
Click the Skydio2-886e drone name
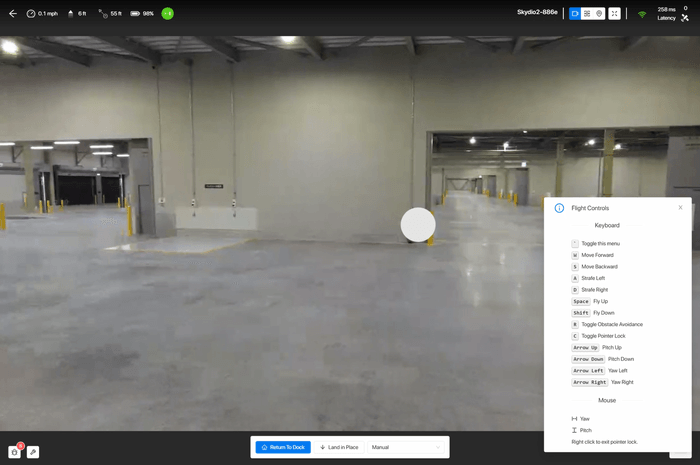[x=537, y=12]
